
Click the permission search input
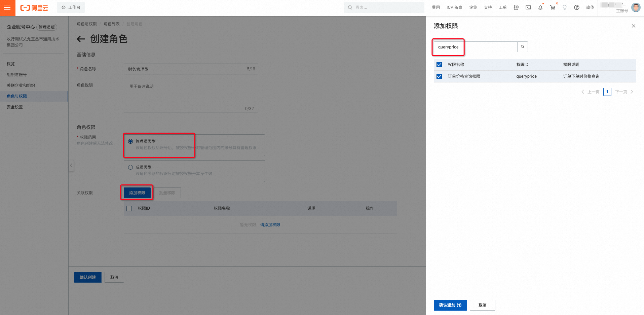coord(476,47)
